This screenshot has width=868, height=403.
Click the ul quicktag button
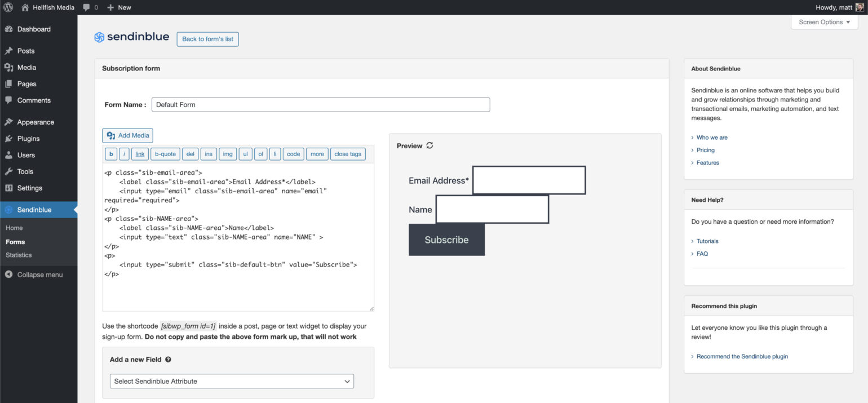click(x=245, y=154)
